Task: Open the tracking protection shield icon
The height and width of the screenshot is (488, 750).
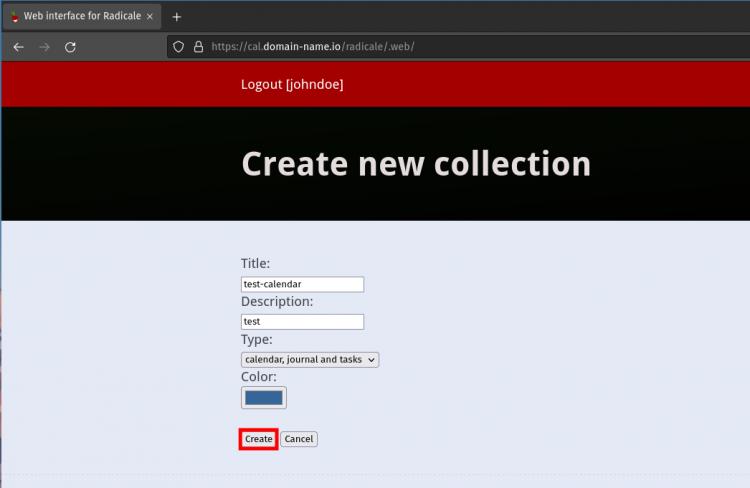Action: point(179,46)
